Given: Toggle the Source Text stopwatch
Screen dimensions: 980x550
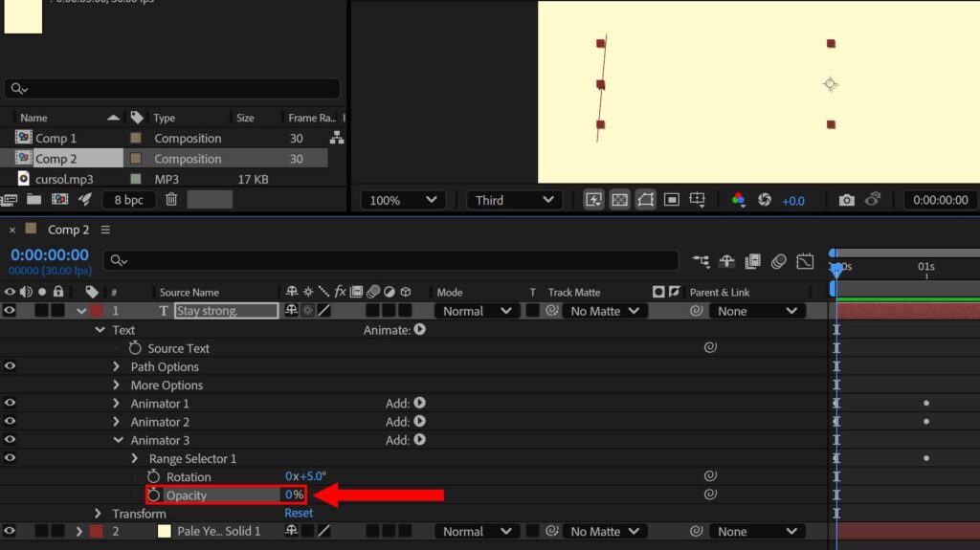Looking at the screenshot, I should [x=135, y=347].
